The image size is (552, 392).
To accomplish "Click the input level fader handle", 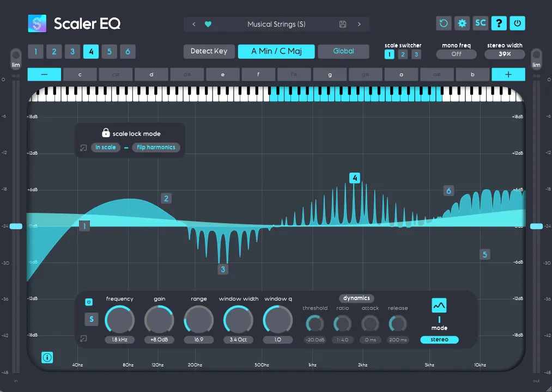I will click(16, 226).
